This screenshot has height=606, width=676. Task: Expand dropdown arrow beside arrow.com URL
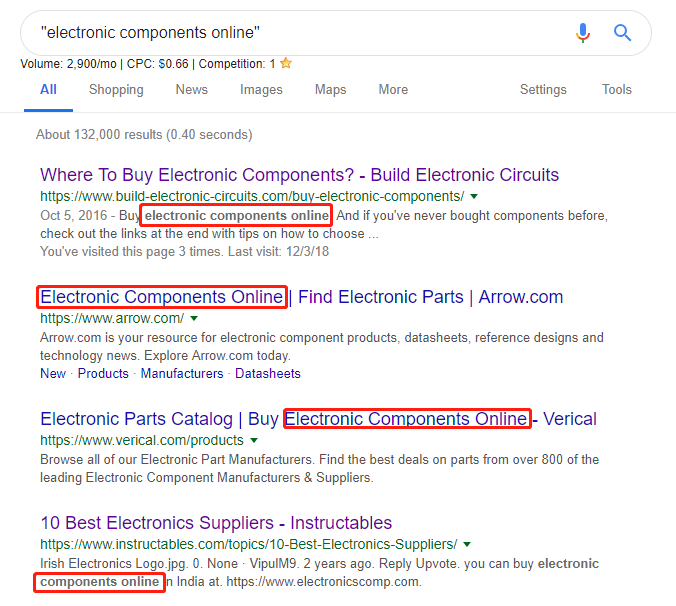click(x=194, y=319)
